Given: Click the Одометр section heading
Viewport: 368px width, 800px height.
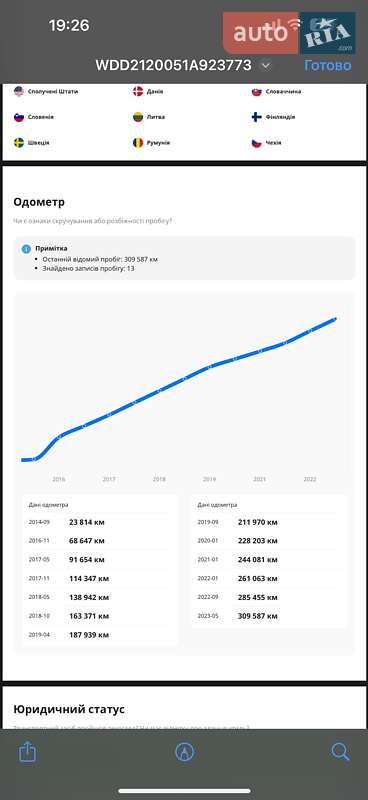Looking at the screenshot, I should point(39,202).
